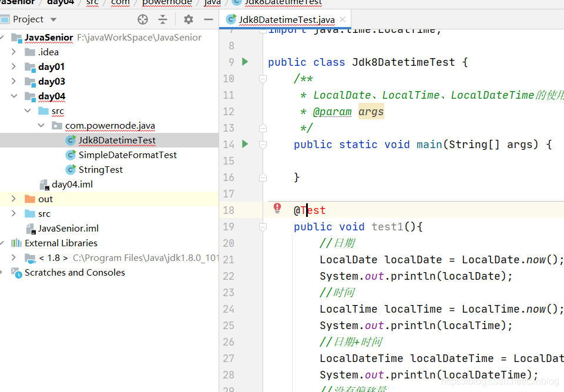Expand the day03 module
This screenshot has height=392, width=564.
pyautogui.click(x=14, y=81)
